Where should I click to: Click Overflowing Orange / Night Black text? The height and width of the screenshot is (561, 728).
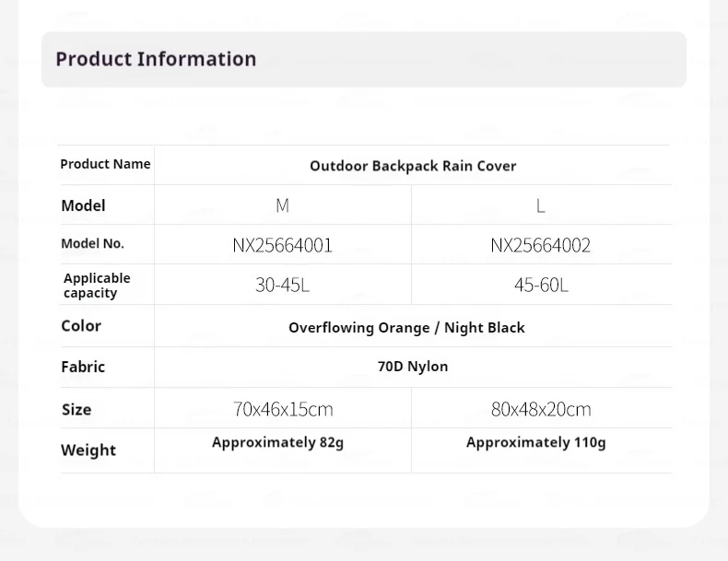[406, 328]
